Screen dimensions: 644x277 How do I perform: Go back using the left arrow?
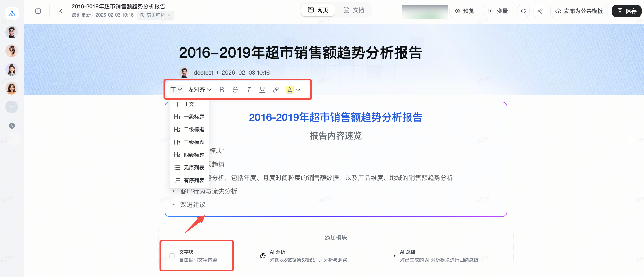tap(61, 11)
